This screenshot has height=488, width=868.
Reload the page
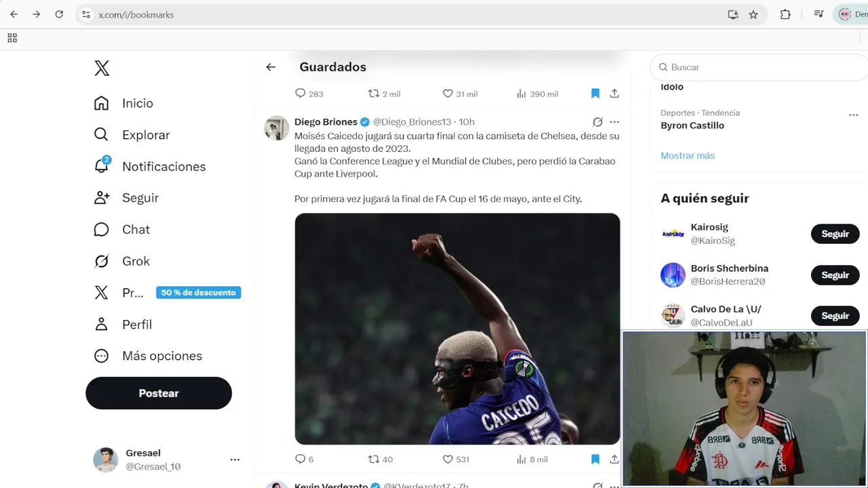click(x=59, y=14)
